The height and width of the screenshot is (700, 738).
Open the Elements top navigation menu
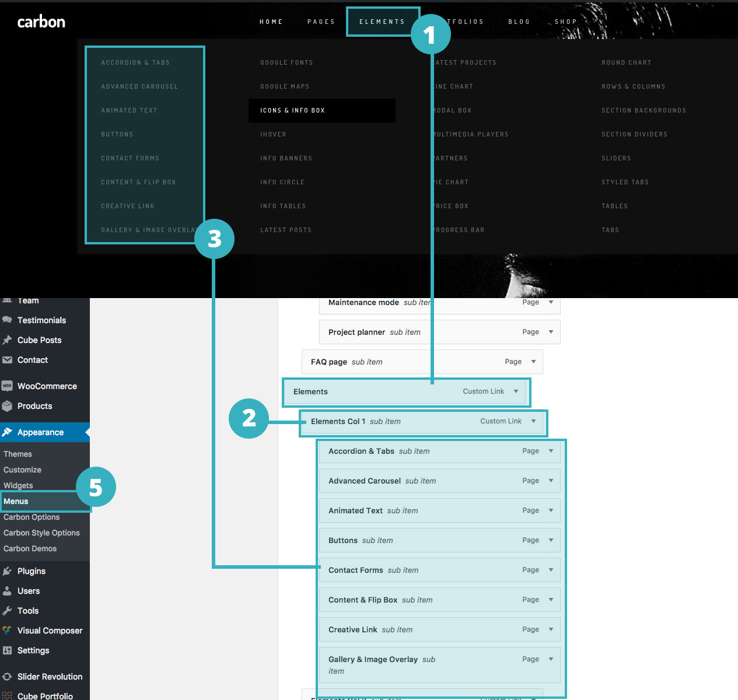point(382,22)
